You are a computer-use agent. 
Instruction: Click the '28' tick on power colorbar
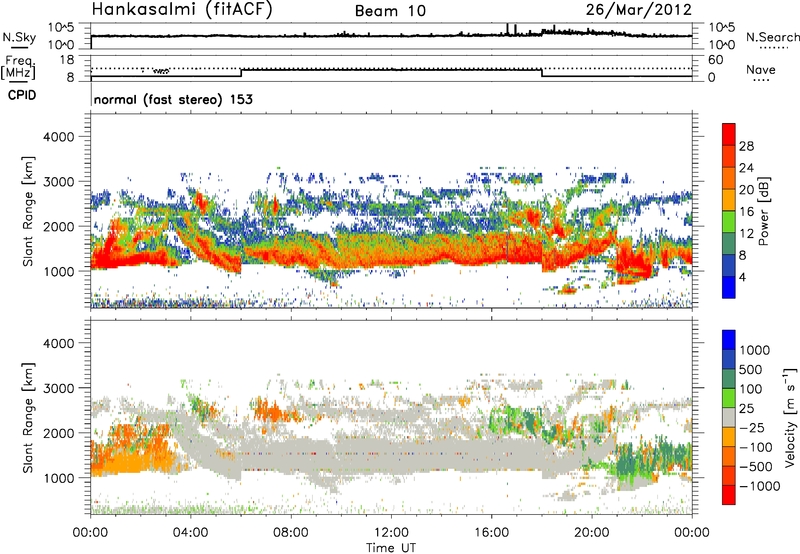tap(746, 146)
